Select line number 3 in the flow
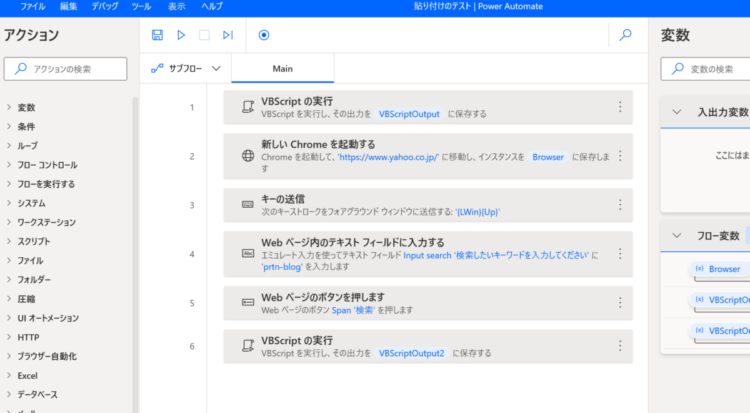This screenshot has width=750, height=413. click(192, 205)
